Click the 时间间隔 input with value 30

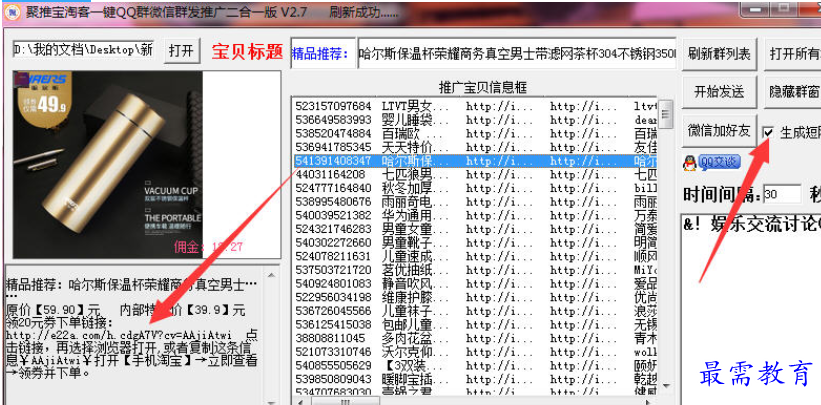coord(782,194)
